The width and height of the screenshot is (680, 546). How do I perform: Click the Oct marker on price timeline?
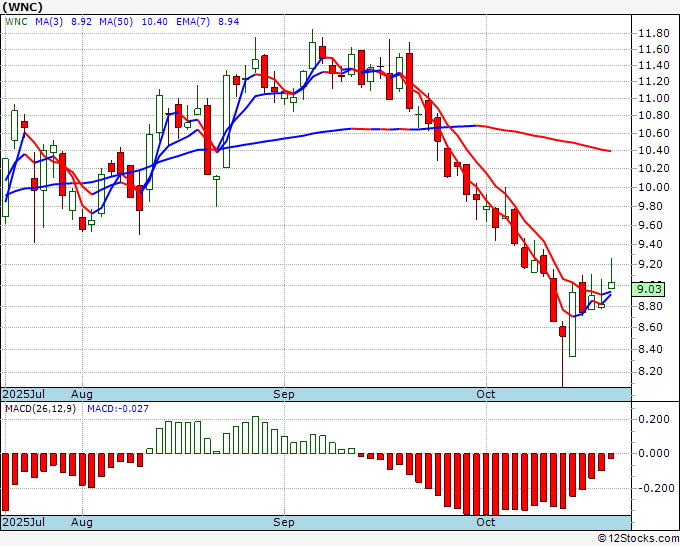point(485,394)
